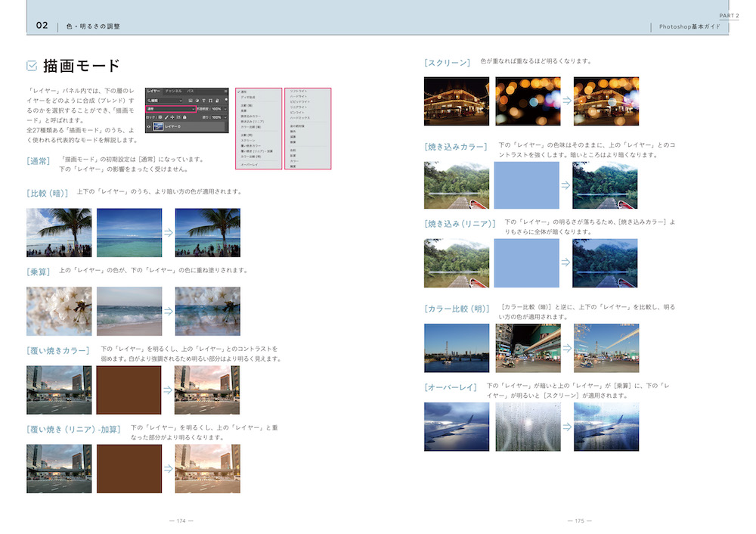Toggle lock all padlock icon
Screen dimensions: 756x534
(x=184, y=117)
